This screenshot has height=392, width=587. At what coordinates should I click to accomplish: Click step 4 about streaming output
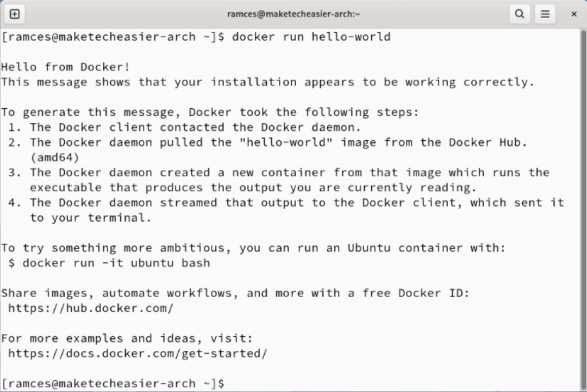point(296,202)
